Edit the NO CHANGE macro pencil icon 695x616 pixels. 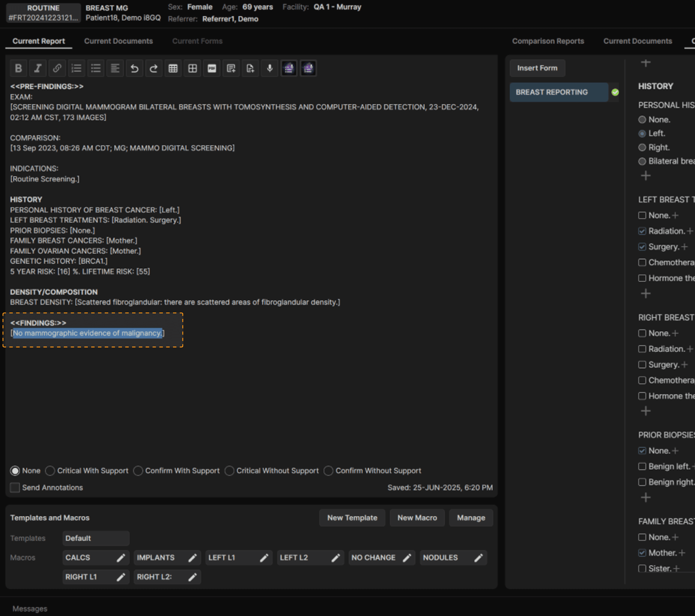(x=407, y=558)
